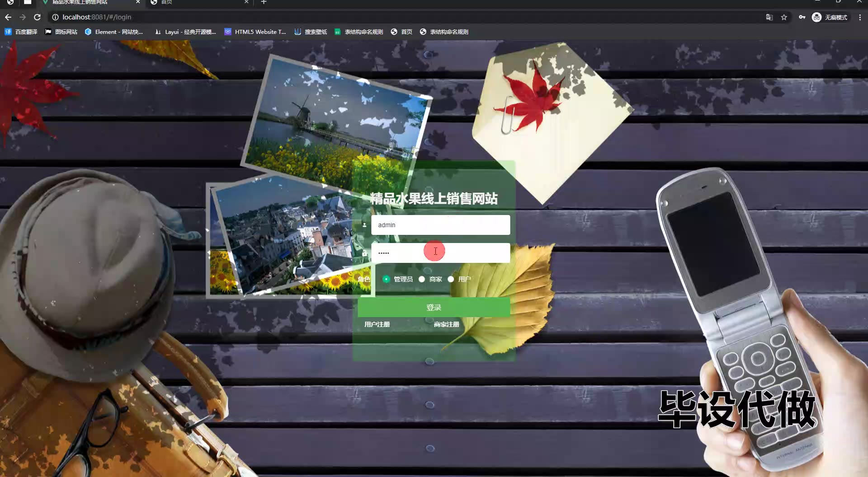The width and height of the screenshot is (868, 477).
Task: Open the green-icon 表结构命名规则 bookmark
Action: point(359,32)
